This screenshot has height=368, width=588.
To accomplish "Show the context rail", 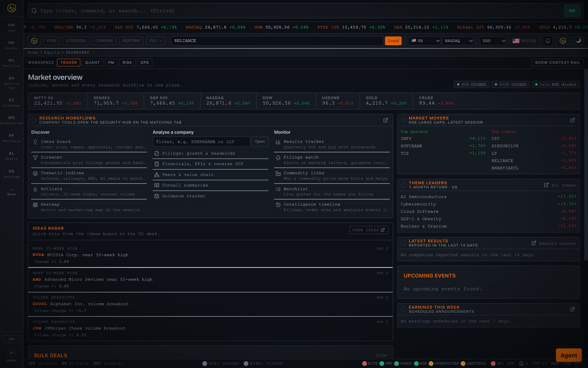I will (x=557, y=63).
